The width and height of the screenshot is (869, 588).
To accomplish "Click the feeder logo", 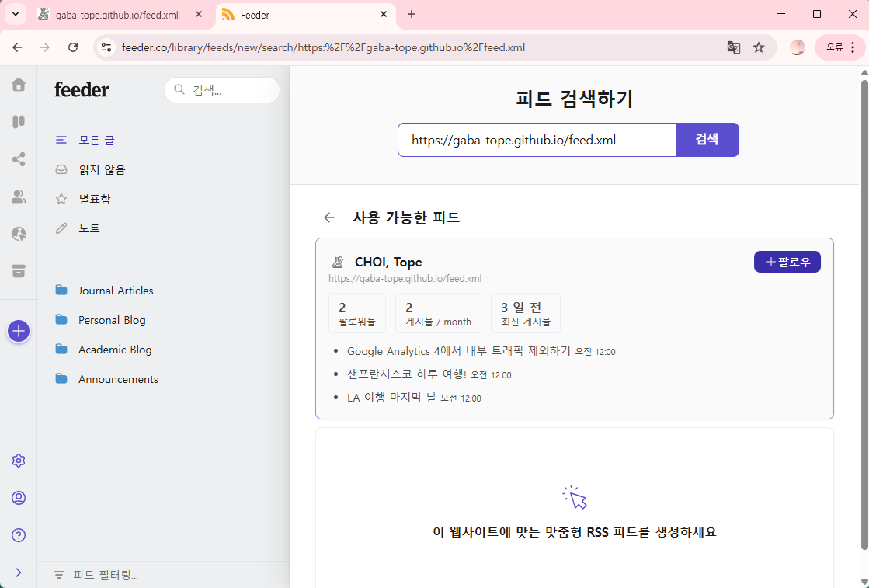I will (82, 90).
